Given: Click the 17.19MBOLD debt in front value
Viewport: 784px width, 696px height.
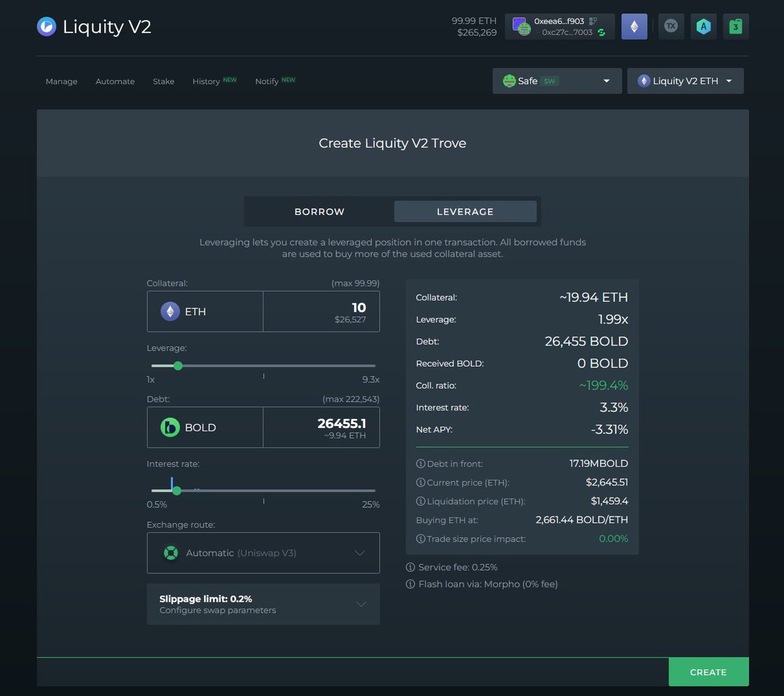Looking at the screenshot, I should tap(599, 463).
